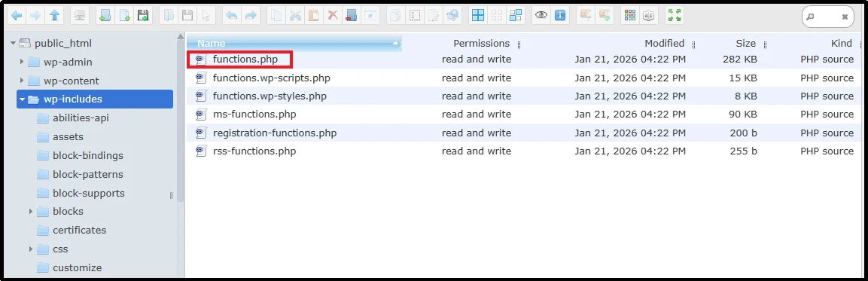Create a new file with toolbar icon

[124, 16]
